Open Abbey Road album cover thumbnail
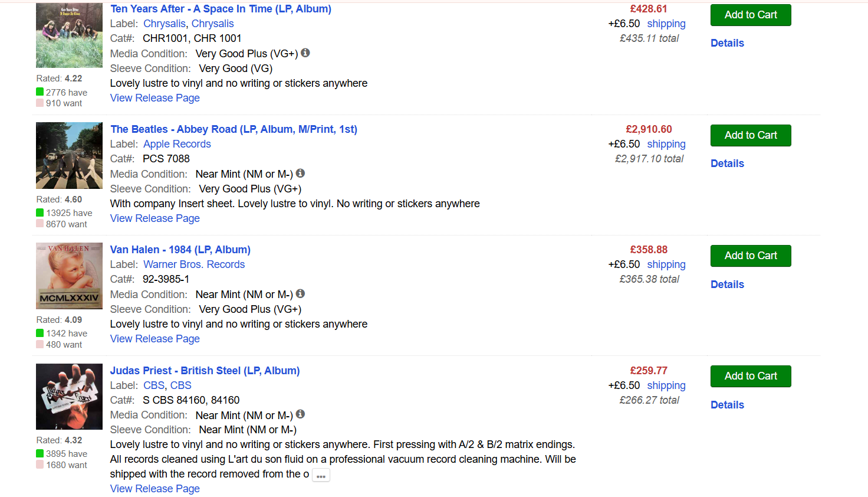The width and height of the screenshot is (868, 497). point(69,156)
